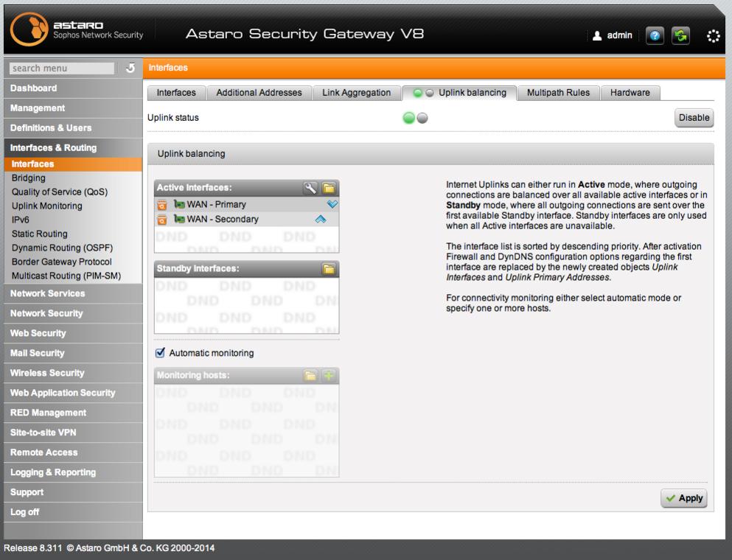
Task: Click the spinner activity icon in header
Action: pos(714,36)
